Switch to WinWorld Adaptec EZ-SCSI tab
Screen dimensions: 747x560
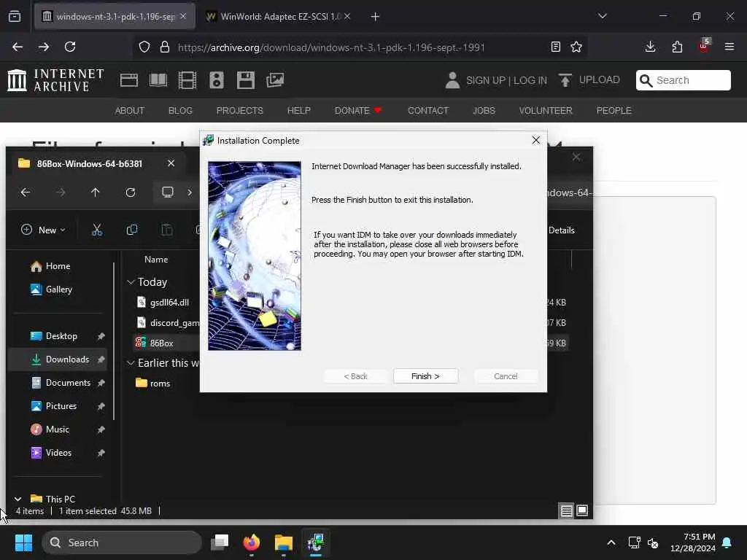tap(275, 17)
